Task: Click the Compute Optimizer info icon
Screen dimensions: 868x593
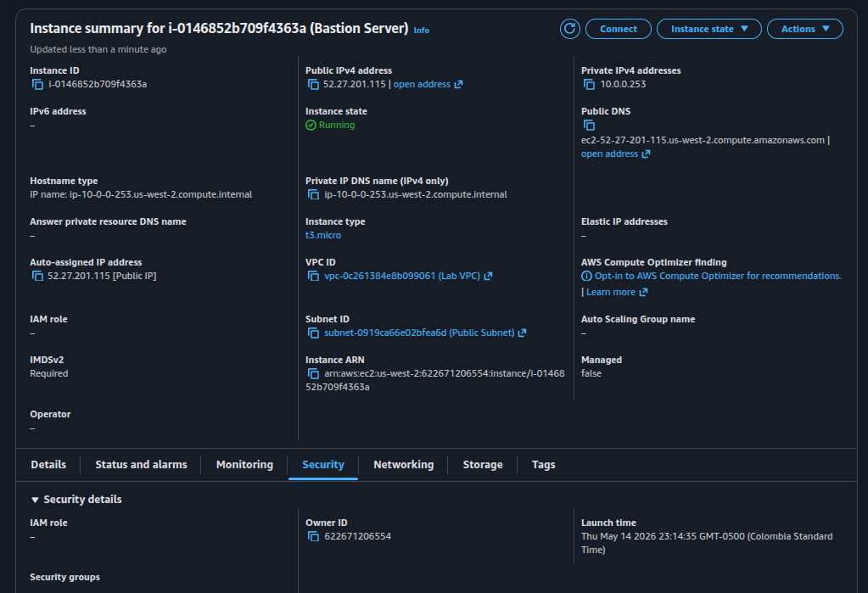Action: pyautogui.click(x=586, y=276)
